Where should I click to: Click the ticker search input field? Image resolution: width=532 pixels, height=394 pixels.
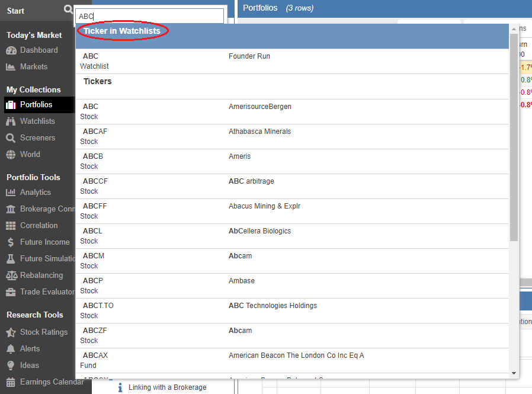coord(149,17)
